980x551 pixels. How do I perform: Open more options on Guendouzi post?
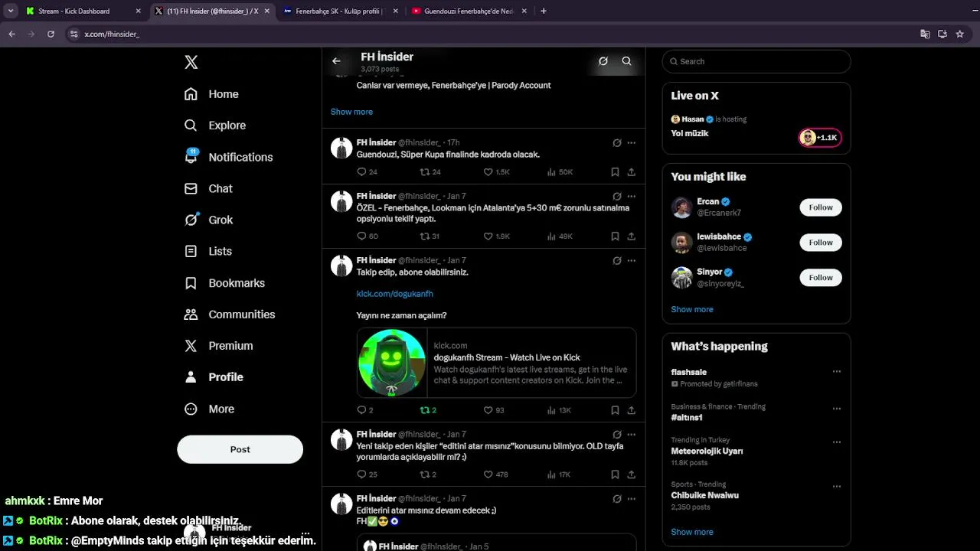(632, 143)
